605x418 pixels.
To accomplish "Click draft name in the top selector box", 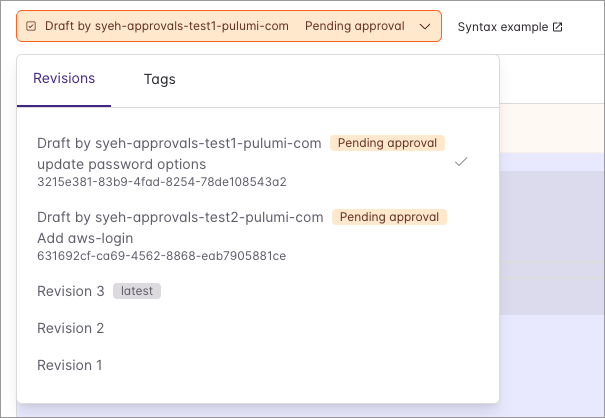I will 167,26.
